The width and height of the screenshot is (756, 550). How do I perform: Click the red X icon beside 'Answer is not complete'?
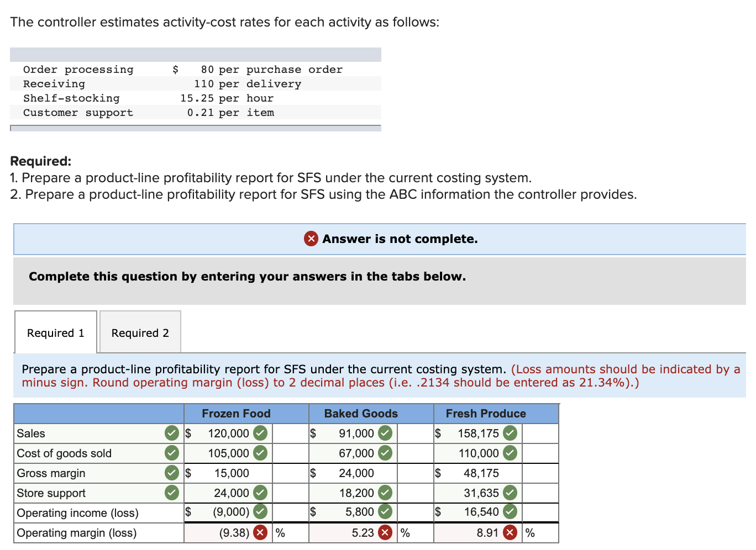pyautogui.click(x=311, y=239)
